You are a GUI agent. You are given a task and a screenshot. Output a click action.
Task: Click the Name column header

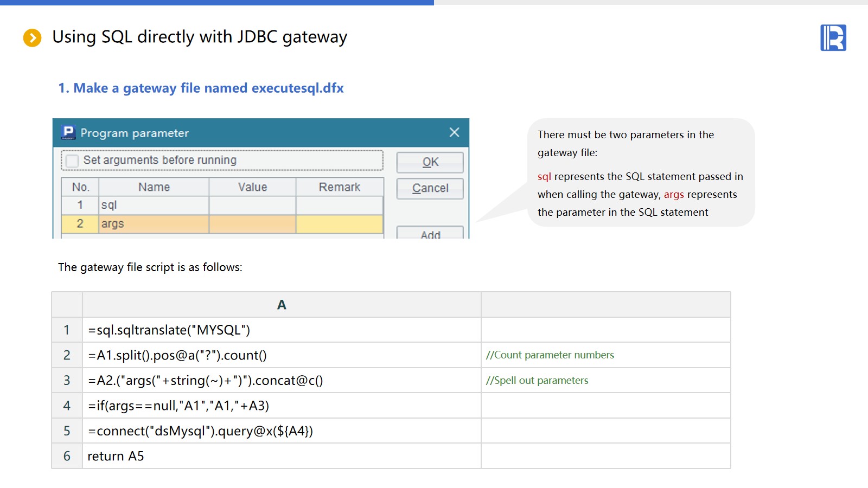[x=154, y=187]
